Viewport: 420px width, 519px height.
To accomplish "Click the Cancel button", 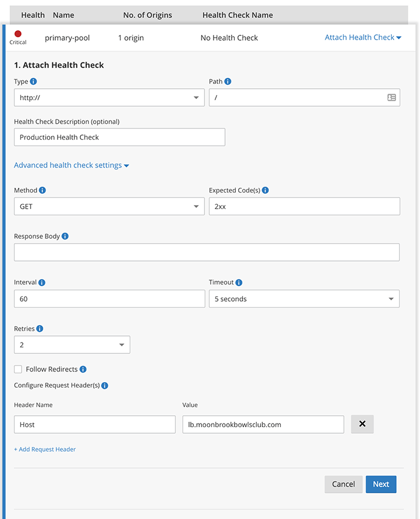I will click(x=343, y=484).
